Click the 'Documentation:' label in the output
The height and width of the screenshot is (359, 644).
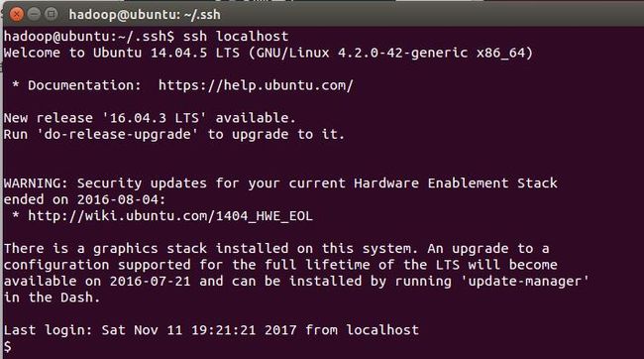pyautogui.click(x=84, y=85)
